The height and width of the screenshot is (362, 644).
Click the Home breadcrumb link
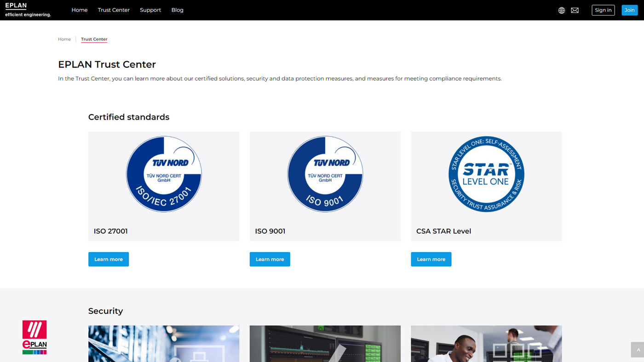[64, 39]
